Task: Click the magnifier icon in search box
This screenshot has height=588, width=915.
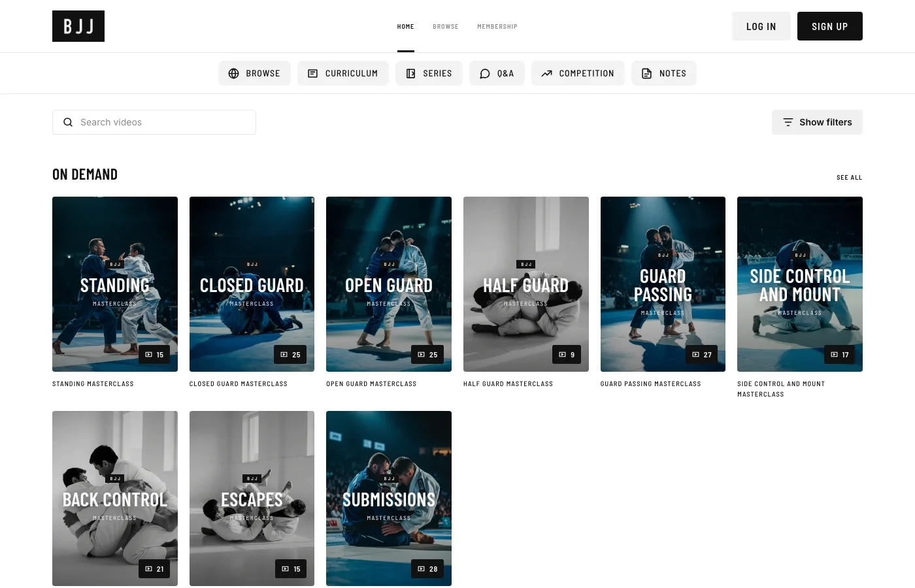Action: coord(68,122)
